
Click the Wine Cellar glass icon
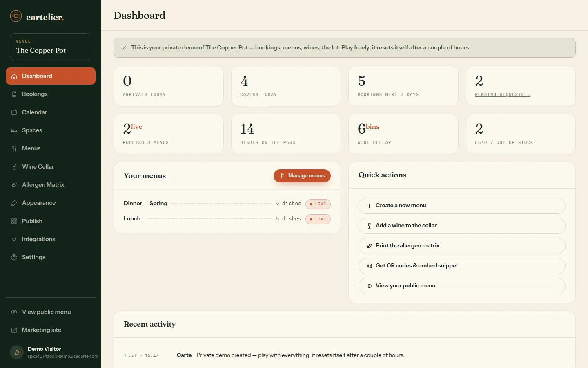click(x=14, y=167)
